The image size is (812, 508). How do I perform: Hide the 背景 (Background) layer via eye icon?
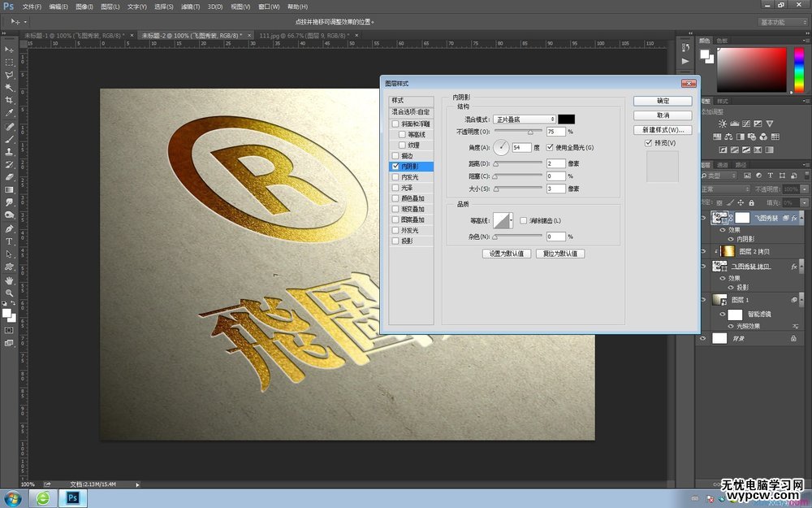703,338
